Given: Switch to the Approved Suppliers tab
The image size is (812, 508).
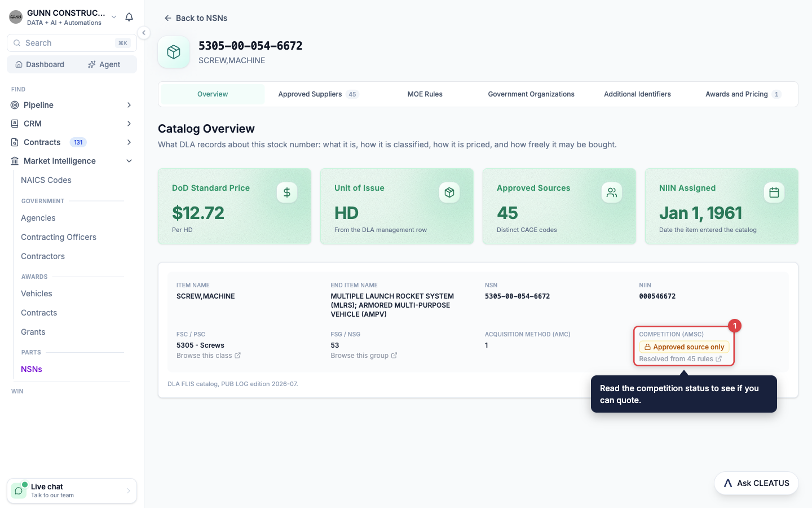Looking at the screenshot, I should [x=319, y=94].
